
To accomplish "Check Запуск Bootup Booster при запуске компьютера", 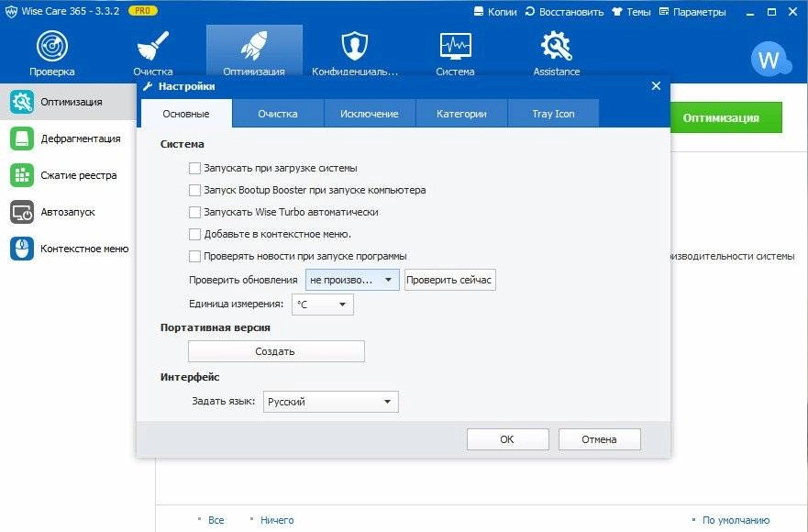I will (194, 190).
